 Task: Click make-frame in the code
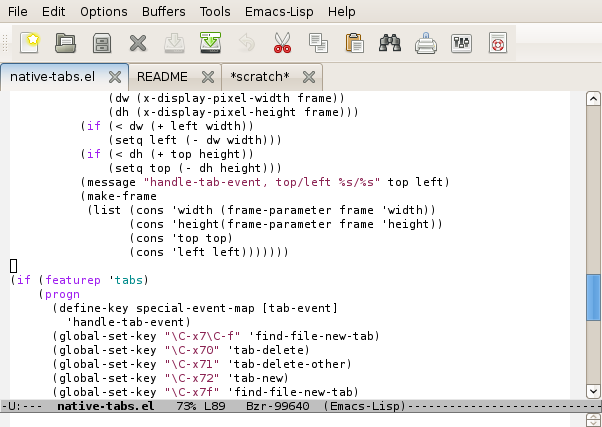(122, 196)
